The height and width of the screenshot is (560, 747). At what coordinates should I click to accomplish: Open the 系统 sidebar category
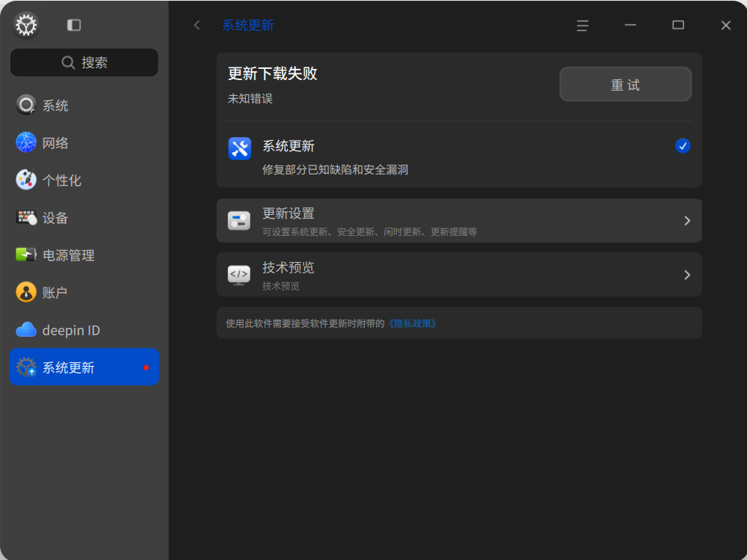point(84,106)
